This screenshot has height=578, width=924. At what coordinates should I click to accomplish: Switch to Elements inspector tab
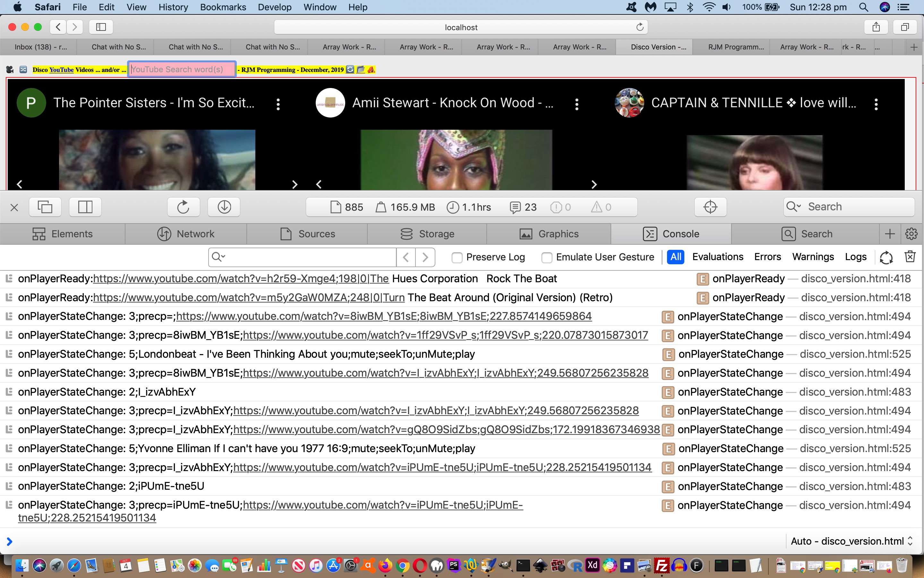coord(63,233)
